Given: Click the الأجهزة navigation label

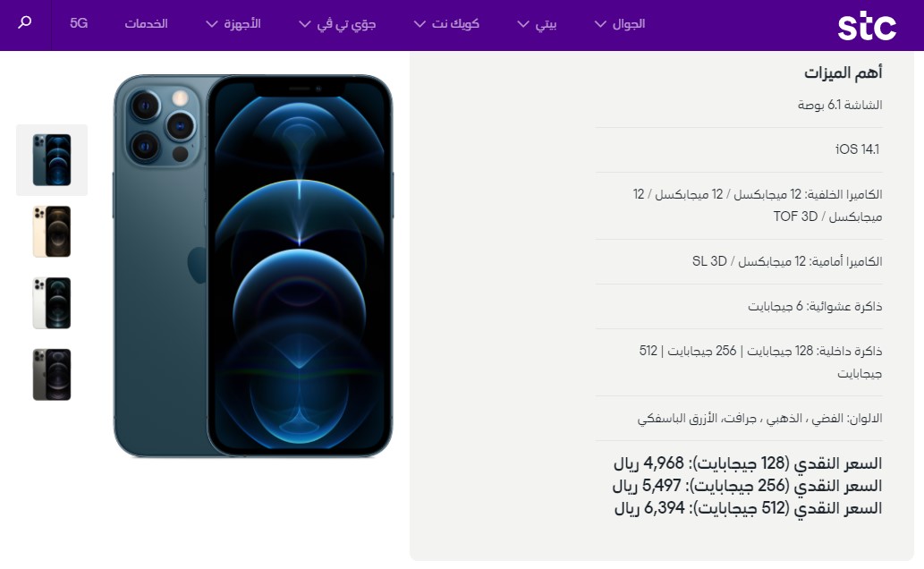Looking at the screenshot, I should [242, 23].
